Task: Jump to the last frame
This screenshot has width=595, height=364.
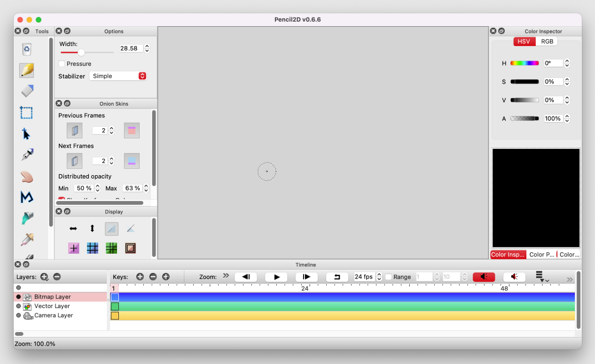Action: tap(306, 277)
